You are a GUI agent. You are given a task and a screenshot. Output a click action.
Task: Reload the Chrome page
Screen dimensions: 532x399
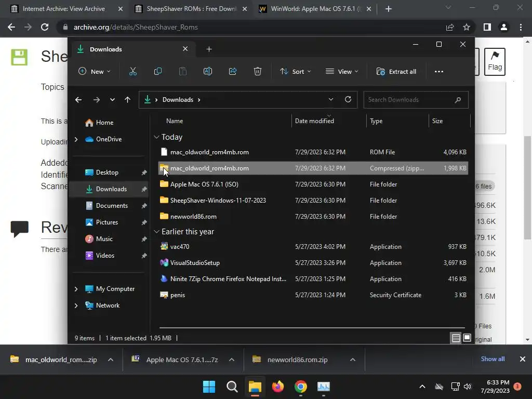(x=45, y=27)
